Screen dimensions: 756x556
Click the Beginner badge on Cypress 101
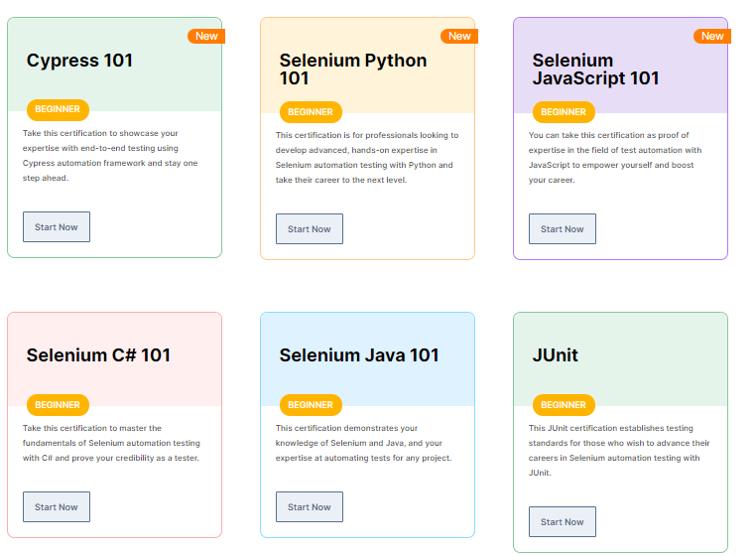[58, 109]
